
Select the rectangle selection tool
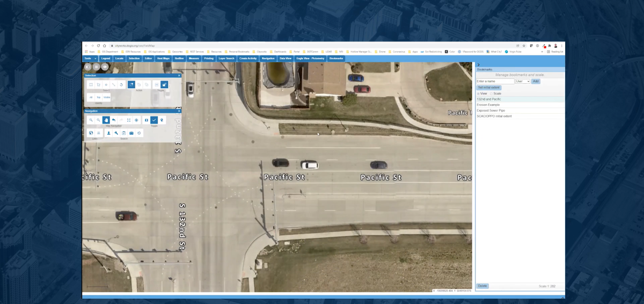(x=91, y=85)
